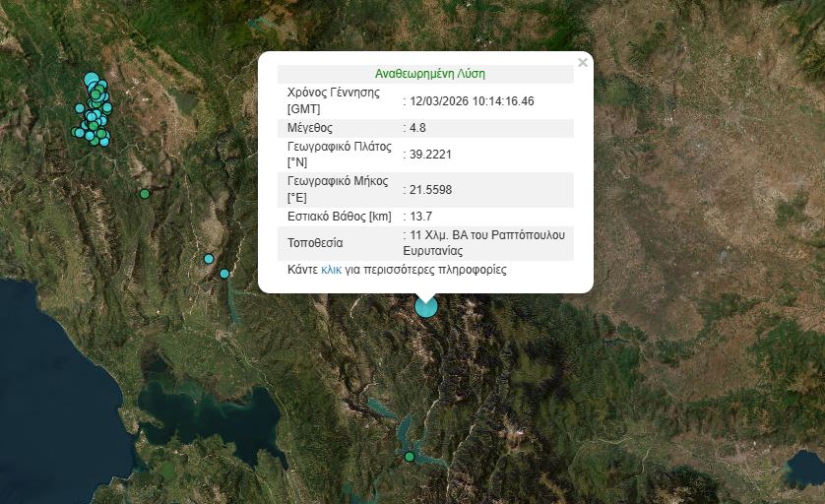Open the 'κλικ' more information link
Image resolution: width=825 pixels, height=504 pixels.
click(x=331, y=269)
